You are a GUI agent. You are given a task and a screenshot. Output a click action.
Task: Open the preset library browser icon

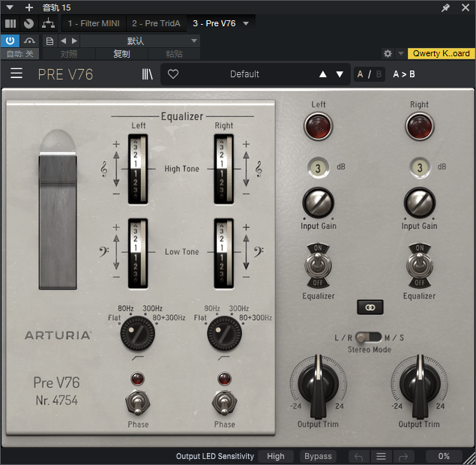(147, 74)
